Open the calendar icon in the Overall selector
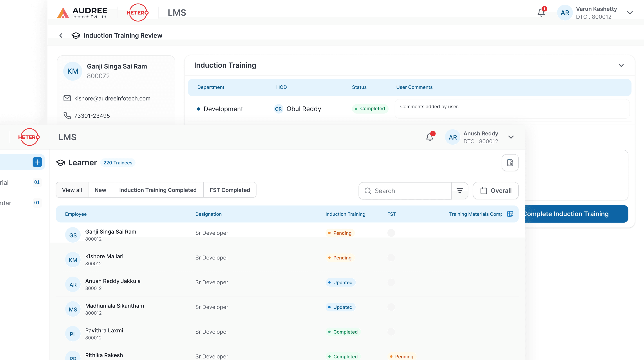Screen dimensions: 644x360 tap(483, 190)
